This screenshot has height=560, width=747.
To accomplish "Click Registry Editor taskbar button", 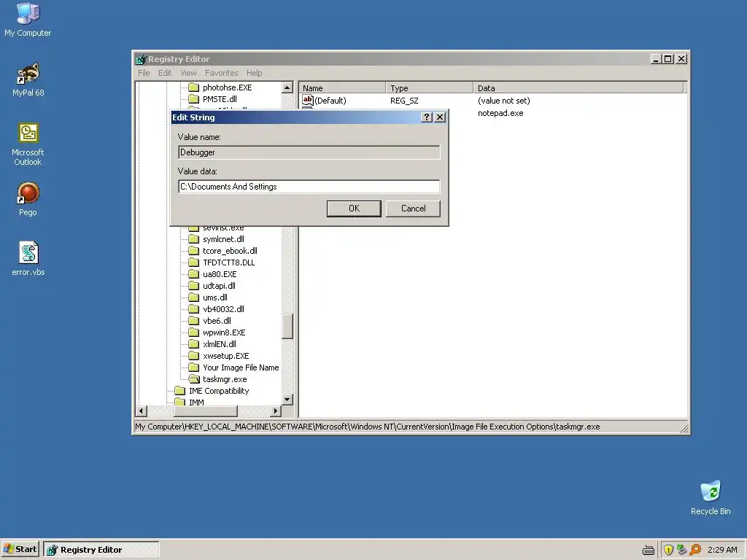I will click(x=101, y=549).
